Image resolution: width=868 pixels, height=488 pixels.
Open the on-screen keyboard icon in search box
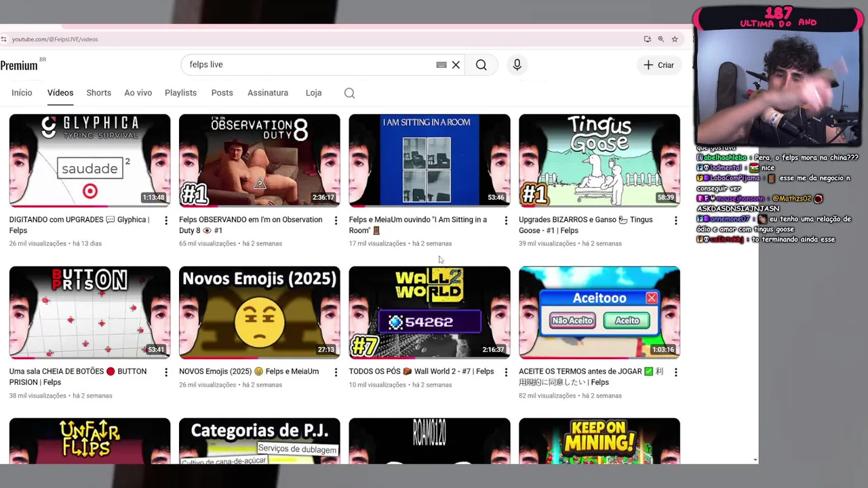(x=441, y=65)
